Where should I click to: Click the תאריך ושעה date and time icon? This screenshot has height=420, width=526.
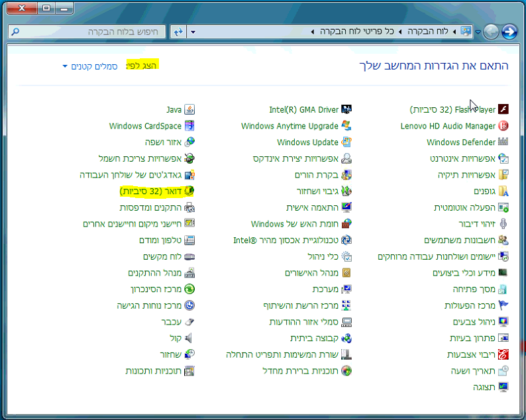pos(503,370)
